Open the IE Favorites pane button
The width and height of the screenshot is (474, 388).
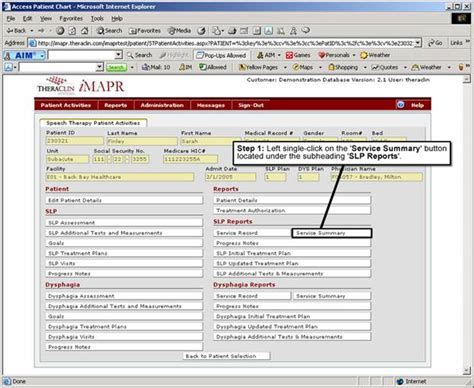point(145,31)
